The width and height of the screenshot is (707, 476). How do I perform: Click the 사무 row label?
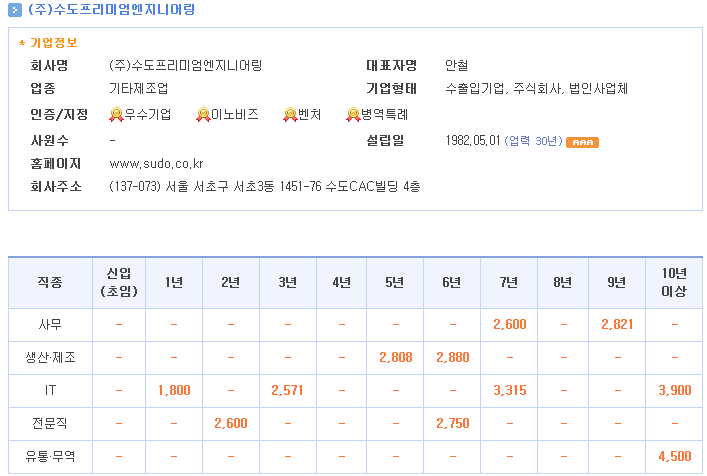50,325
